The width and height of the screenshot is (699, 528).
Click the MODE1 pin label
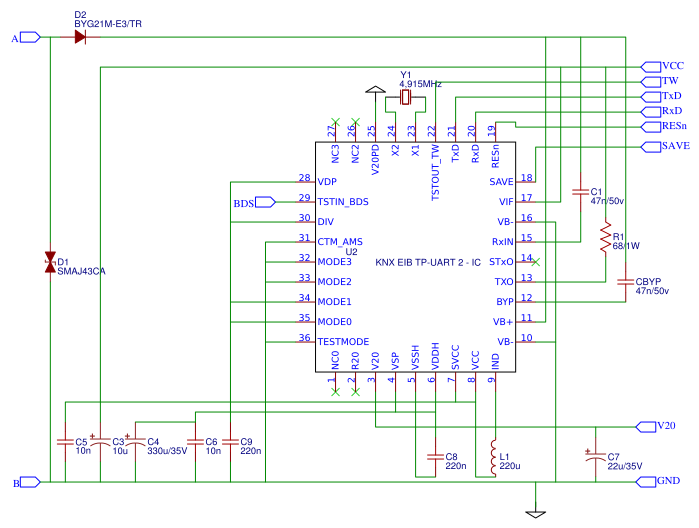(x=334, y=302)
